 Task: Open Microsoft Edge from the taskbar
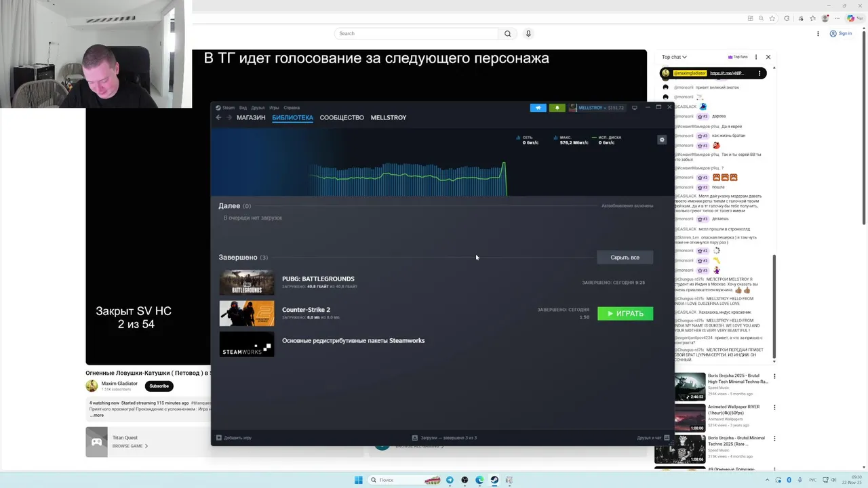[x=479, y=480]
